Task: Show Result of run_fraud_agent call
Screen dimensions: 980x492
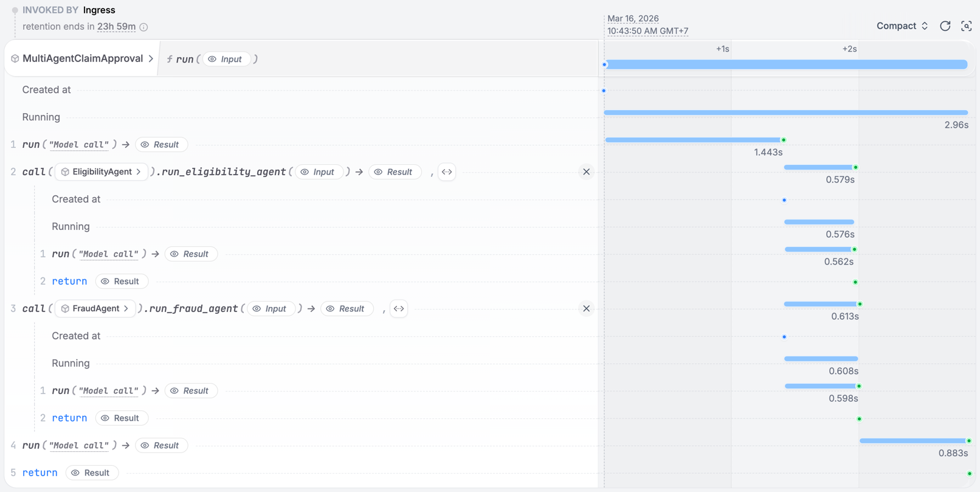Action: 346,309
